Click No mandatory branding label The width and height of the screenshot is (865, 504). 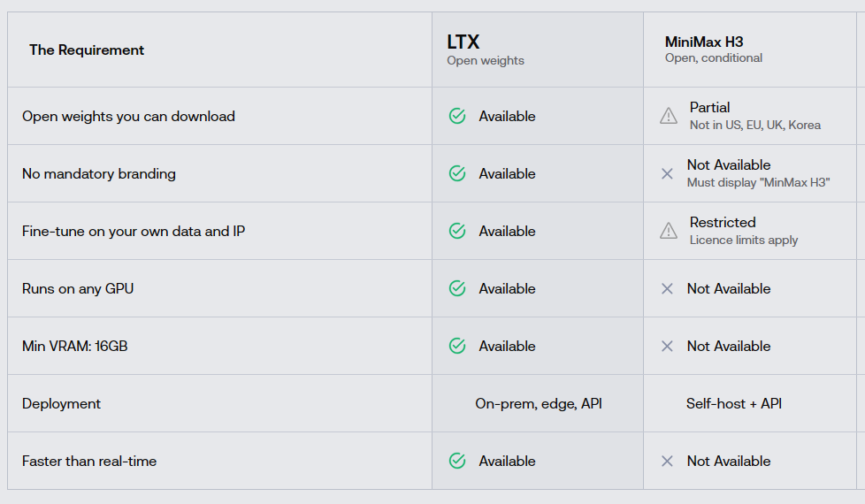99,173
